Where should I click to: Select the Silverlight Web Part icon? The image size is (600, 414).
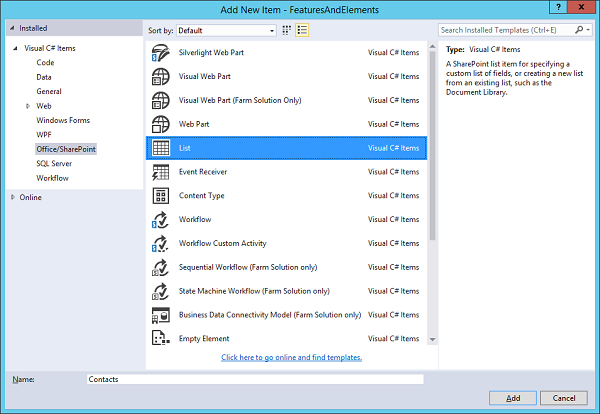tap(160, 52)
